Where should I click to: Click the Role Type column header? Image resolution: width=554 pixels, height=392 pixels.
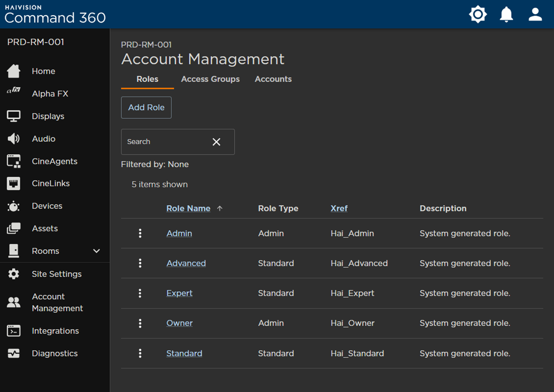tap(278, 208)
